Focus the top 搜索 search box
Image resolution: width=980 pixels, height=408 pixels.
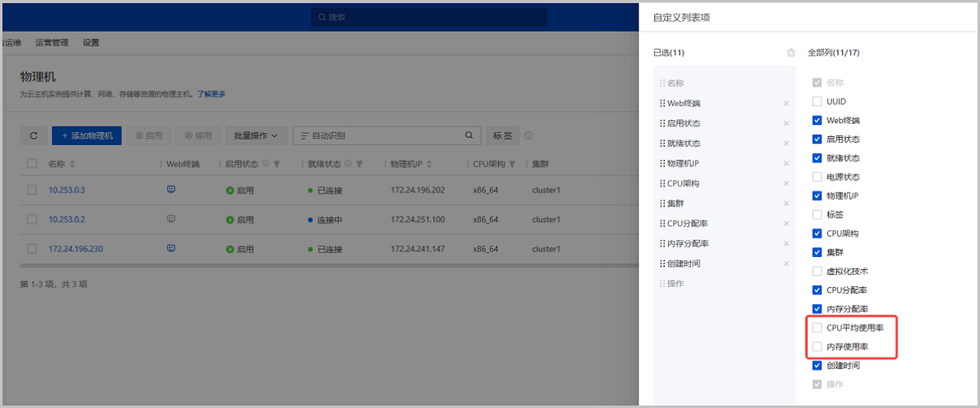[x=429, y=16]
